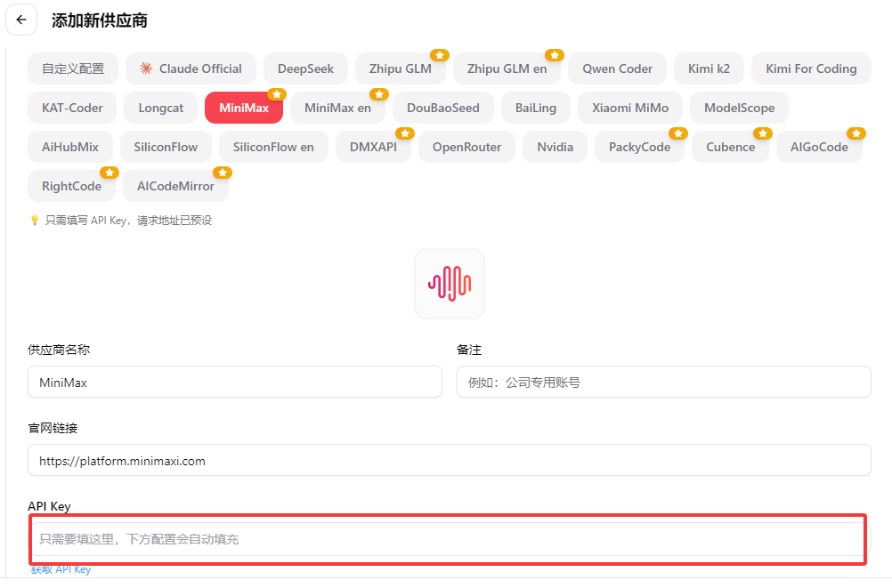Select the Longcat preset
The height and width of the screenshot is (588, 892).
[x=161, y=108]
